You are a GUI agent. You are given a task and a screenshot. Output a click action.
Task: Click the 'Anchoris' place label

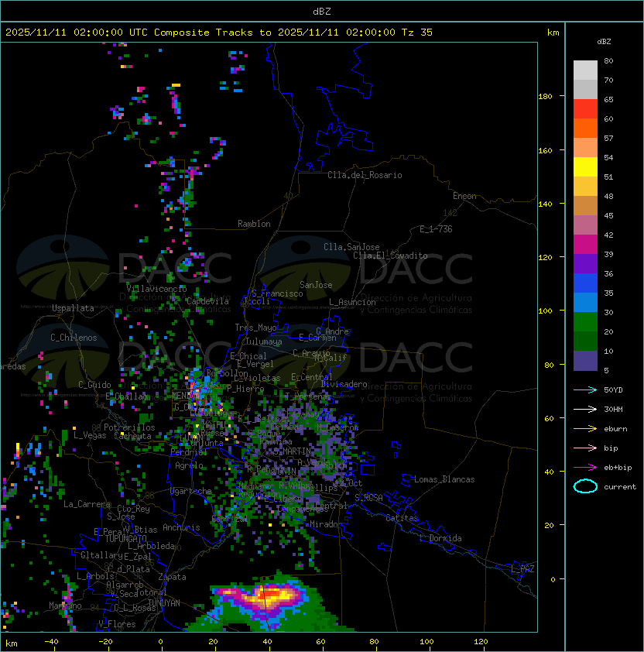[181, 527]
